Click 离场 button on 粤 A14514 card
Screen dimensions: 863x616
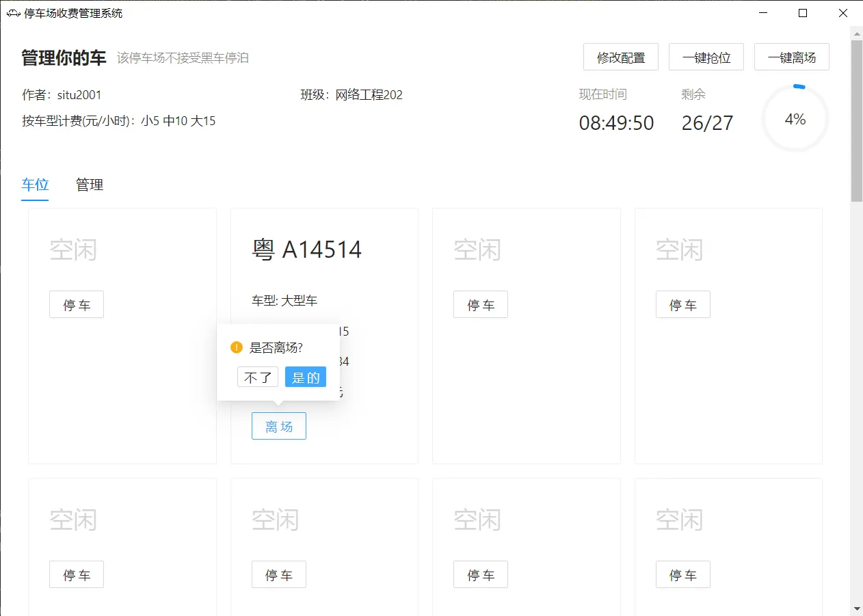(x=279, y=427)
